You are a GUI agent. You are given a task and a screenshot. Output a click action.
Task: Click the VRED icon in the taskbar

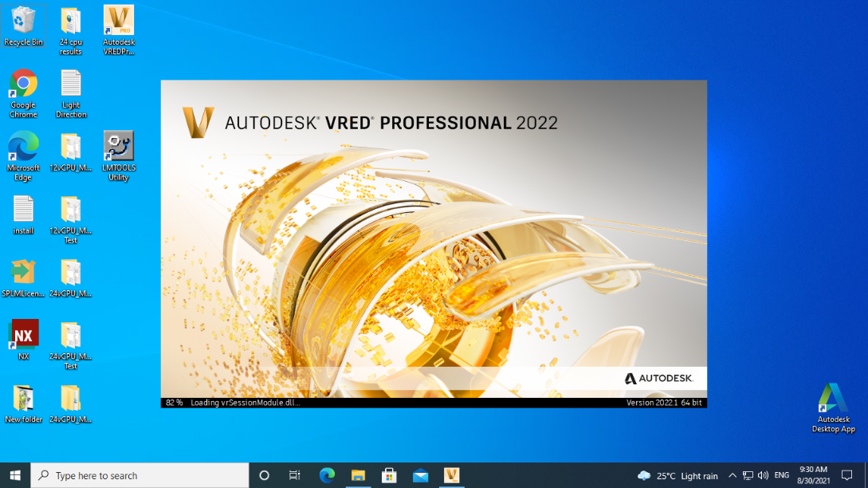(x=452, y=476)
